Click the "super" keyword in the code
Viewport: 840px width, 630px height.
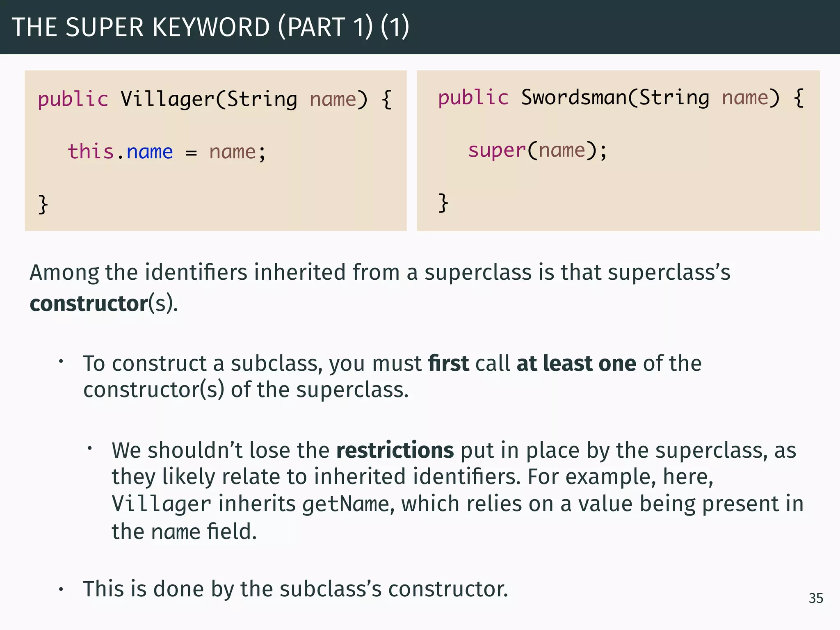pyautogui.click(x=497, y=150)
